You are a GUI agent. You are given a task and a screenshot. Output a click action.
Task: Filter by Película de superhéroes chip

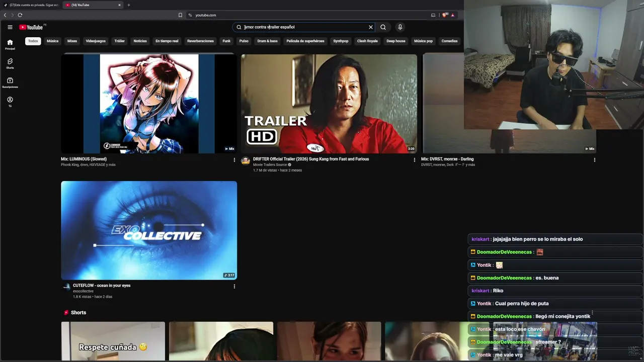(305, 41)
